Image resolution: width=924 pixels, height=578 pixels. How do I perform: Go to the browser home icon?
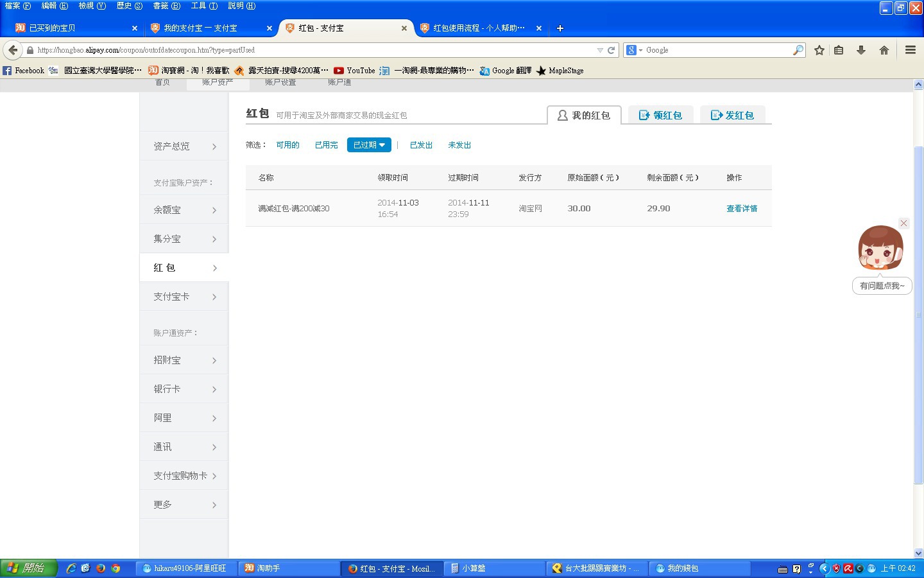point(884,50)
